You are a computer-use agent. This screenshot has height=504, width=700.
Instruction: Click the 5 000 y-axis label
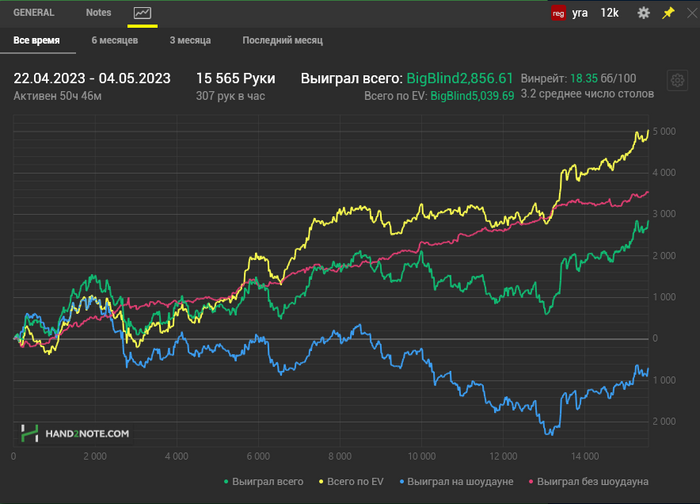point(664,132)
